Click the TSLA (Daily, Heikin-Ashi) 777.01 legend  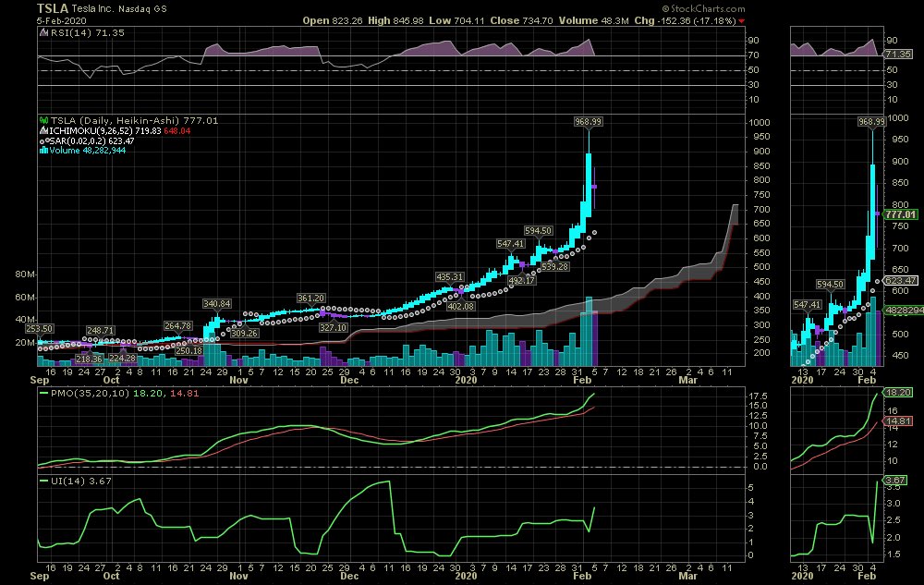coord(134,121)
